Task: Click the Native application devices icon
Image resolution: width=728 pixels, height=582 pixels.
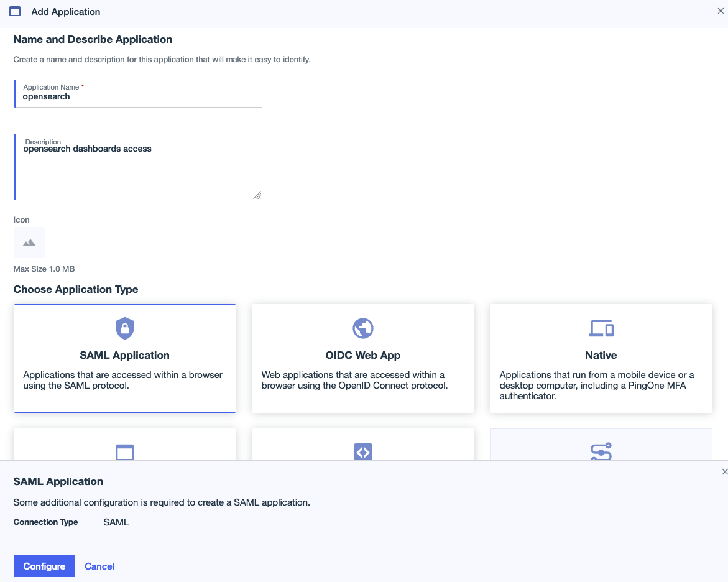Action: point(601,328)
